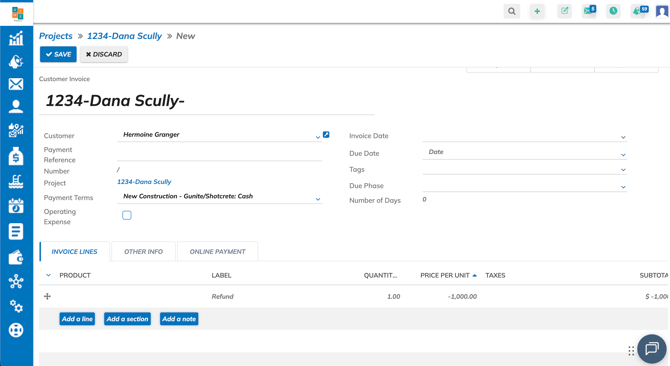The height and width of the screenshot is (366, 670).
Task: Click Add a line button
Action: (x=77, y=319)
